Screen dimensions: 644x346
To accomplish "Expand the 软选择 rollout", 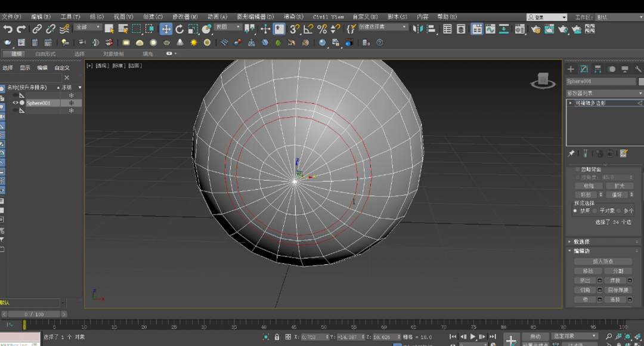I will tap(581, 242).
